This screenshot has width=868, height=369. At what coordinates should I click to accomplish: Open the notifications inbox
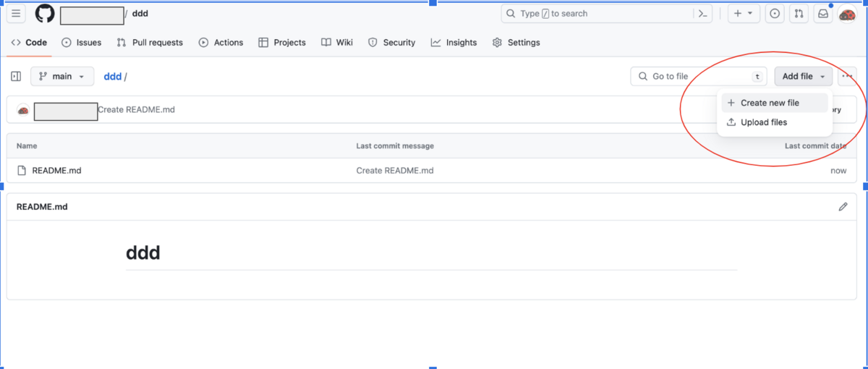tap(823, 14)
